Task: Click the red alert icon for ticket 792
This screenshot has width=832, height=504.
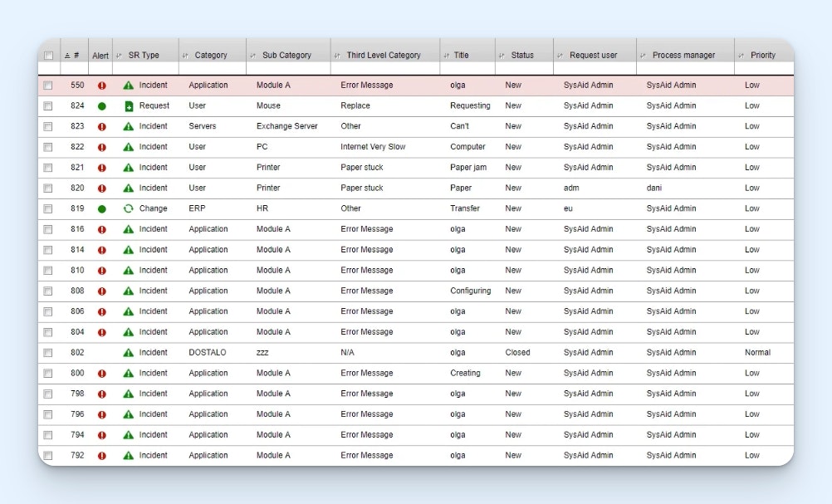Action: click(101, 456)
